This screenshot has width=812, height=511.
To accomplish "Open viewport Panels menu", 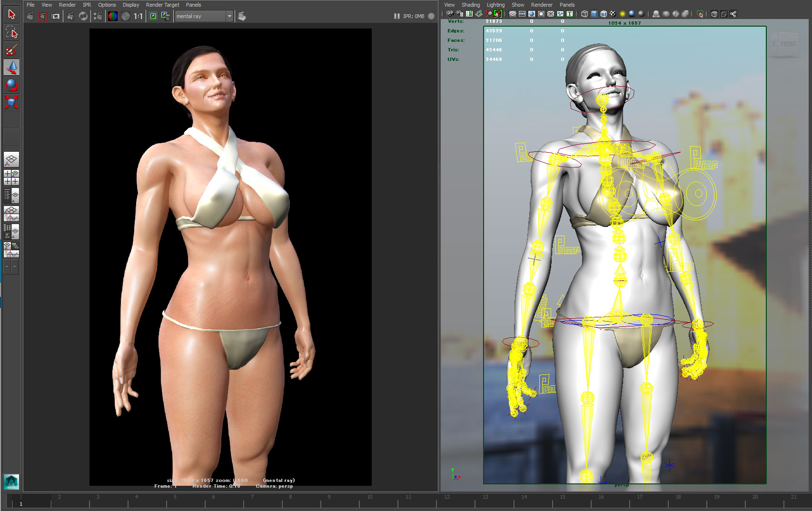I will [567, 5].
